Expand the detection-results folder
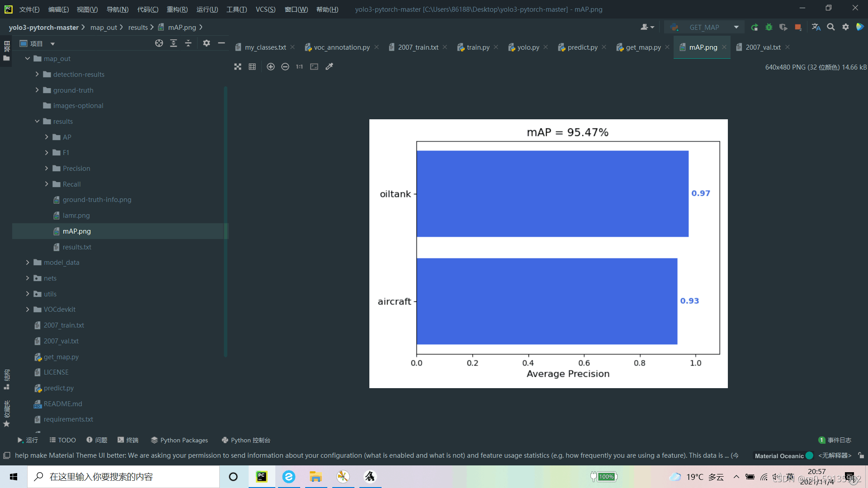 pos(37,75)
